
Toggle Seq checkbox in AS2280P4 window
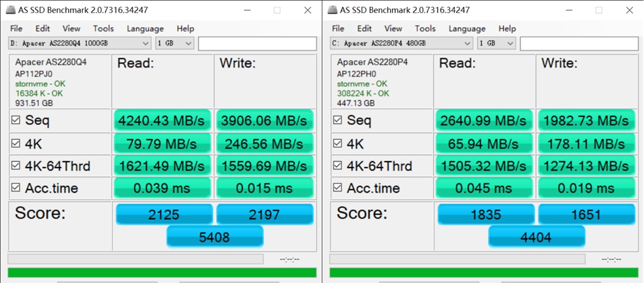pos(338,121)
